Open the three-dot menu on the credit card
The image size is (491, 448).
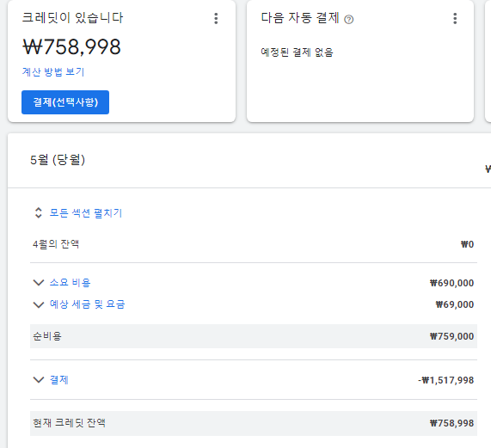click(216, 18)
